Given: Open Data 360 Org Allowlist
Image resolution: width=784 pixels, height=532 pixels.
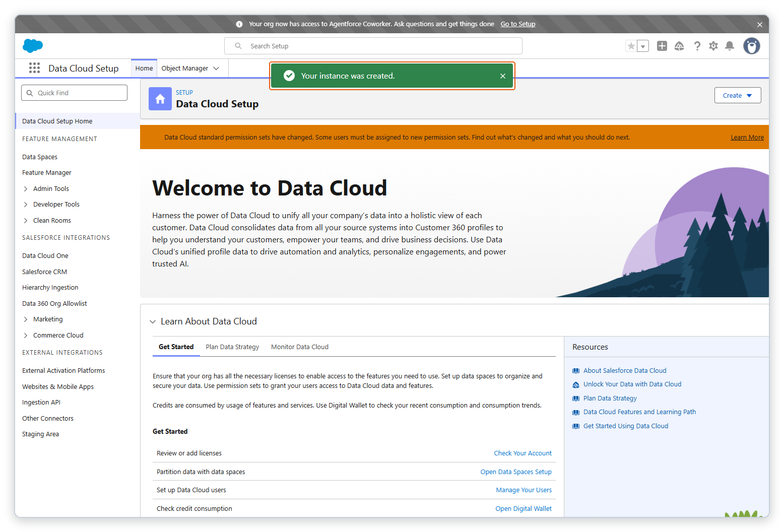Looking at the screenshot, I should (54, 303).
